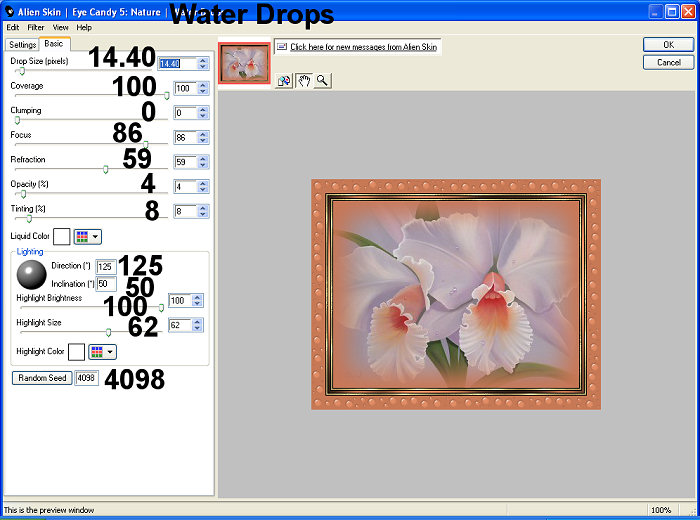The image size is (700, 520).
Task: Click the Tinting spinner arrows
Action: tap(203, 211)
